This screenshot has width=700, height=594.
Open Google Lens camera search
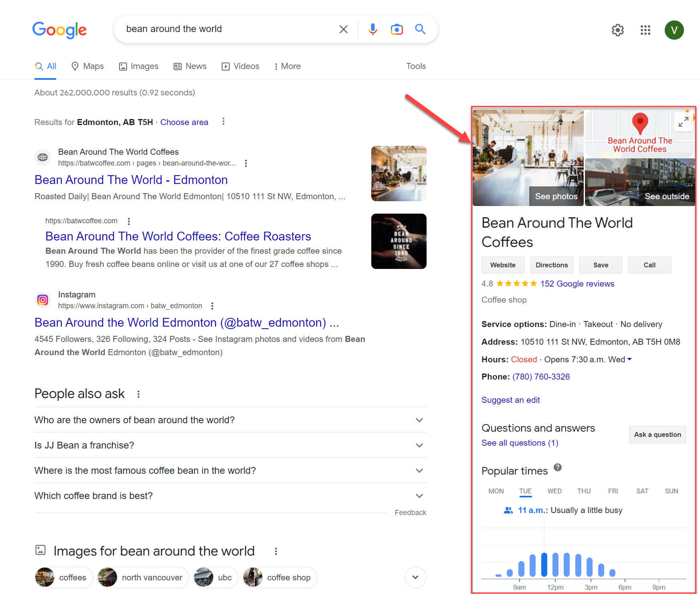pyautogui.click(x=397, y=29)
